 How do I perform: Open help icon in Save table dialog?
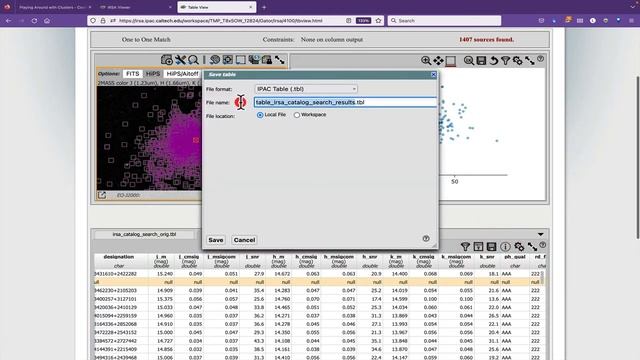pyautogui.click(x=426, y=238)
